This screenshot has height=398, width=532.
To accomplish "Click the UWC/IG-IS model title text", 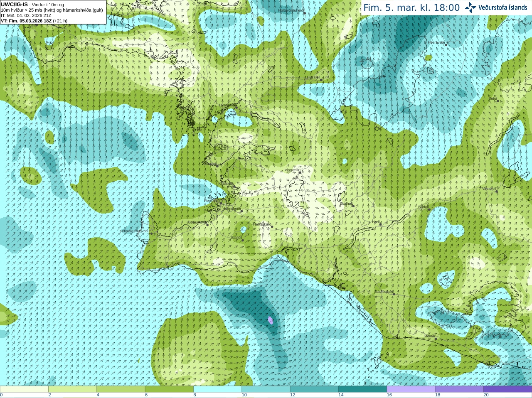I will [x=15, y=5].
